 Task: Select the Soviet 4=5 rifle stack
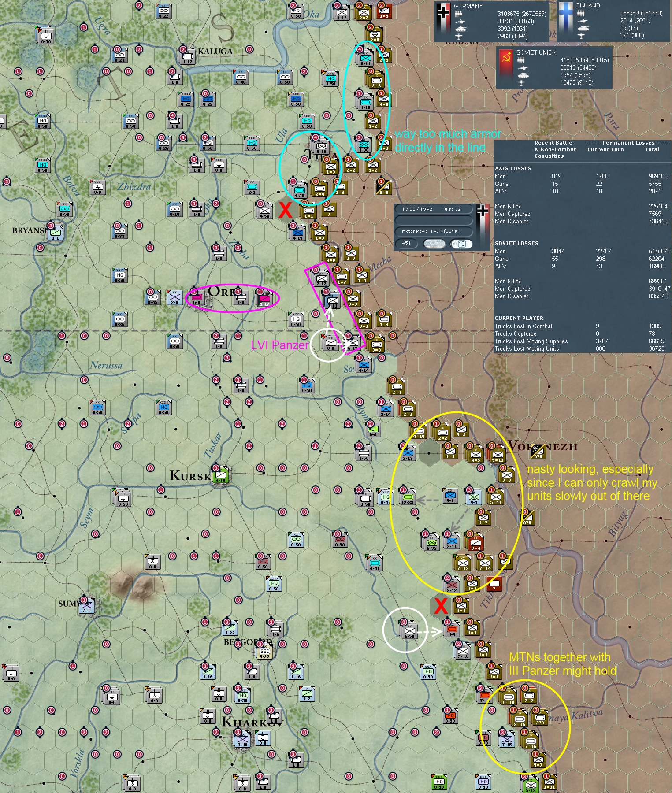475,454
